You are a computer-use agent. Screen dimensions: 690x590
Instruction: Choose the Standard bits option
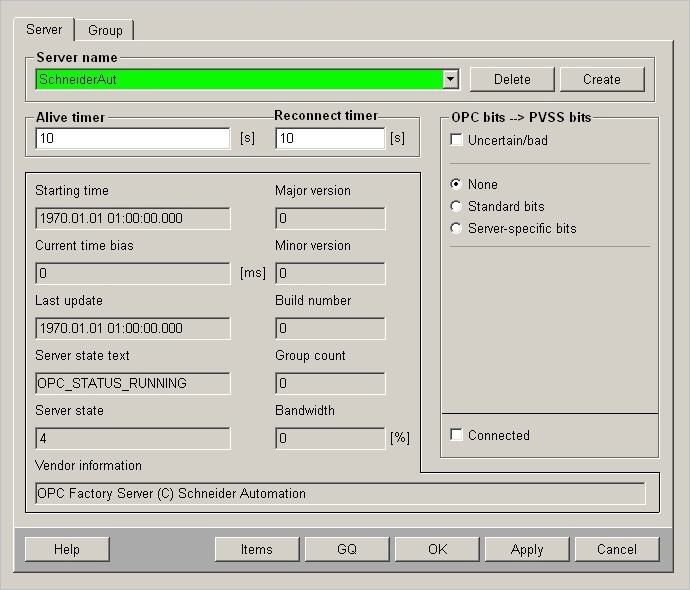[457, 207]
